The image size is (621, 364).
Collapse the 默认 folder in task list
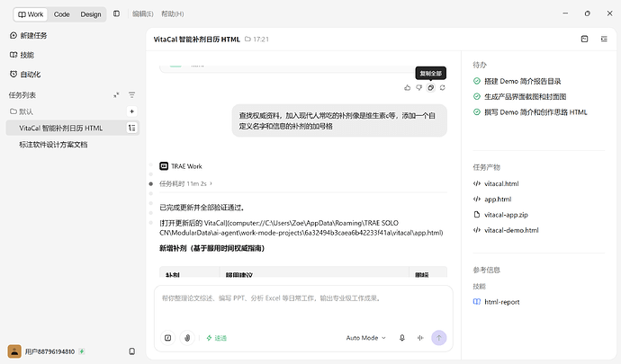click(x=22, y=111)
